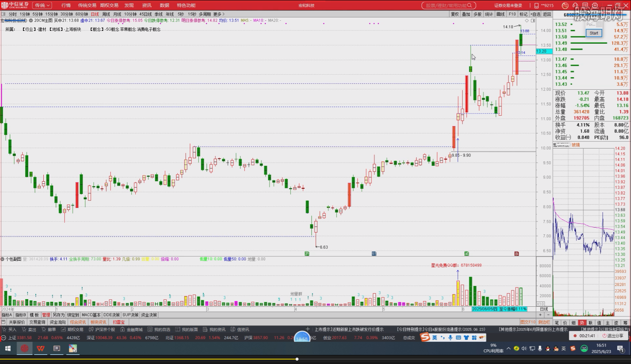Screen dimensions: 631x364
Task: Toggle the bottom panel icon left of 关联报价
Action: pos(3,322)
